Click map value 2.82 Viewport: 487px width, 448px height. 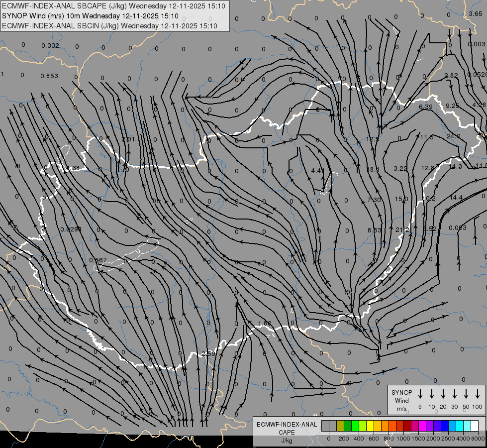pos(451,75)
